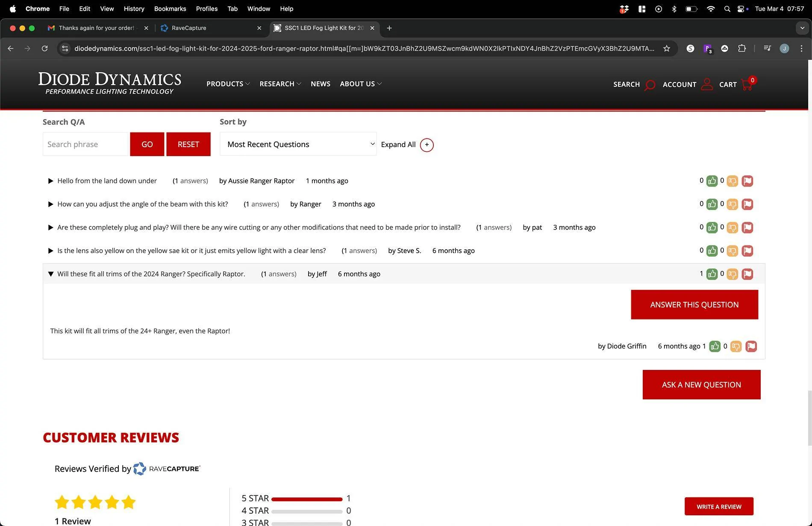Open the Profiles menu in menu bar
812x526 pixels.
tap(207, 9)
